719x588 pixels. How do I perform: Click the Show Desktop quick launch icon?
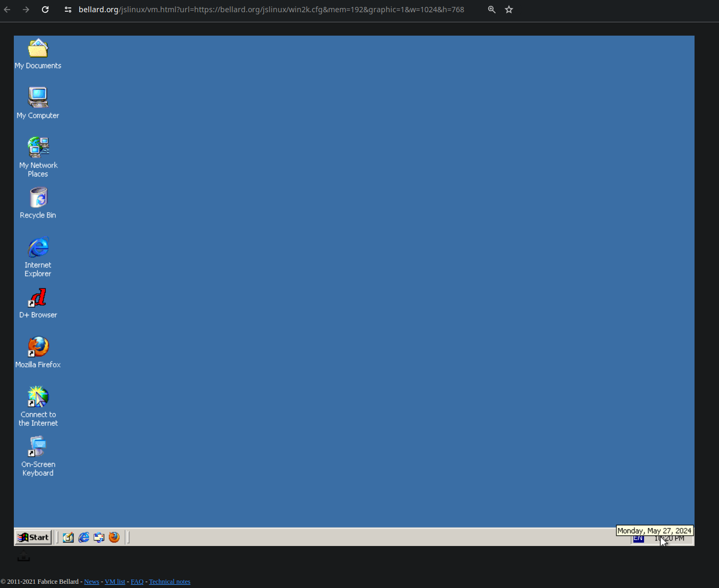[68, 537]
